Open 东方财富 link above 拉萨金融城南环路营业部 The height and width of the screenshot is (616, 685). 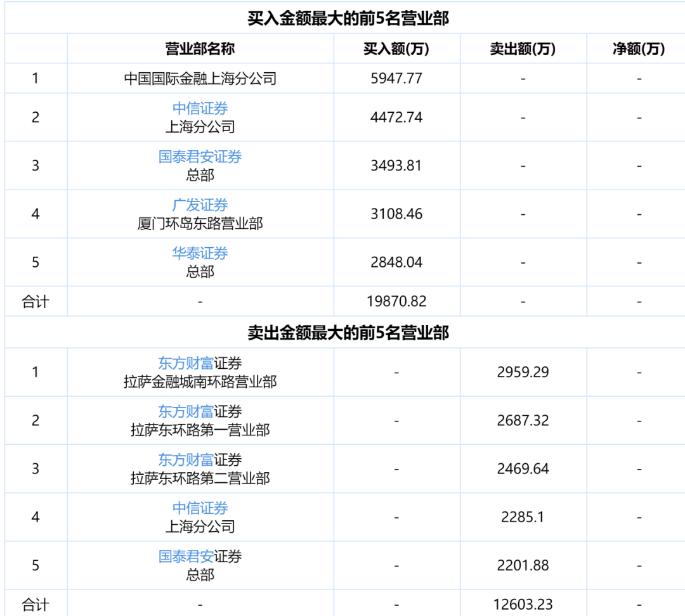pos(186,363)
